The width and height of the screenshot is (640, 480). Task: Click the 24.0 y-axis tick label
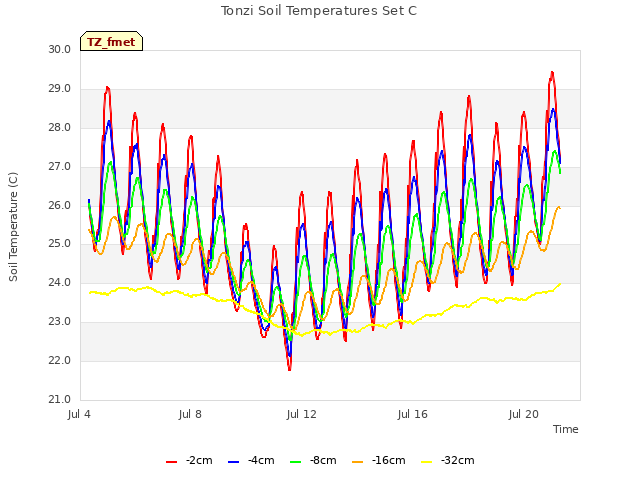coord(60,283)
